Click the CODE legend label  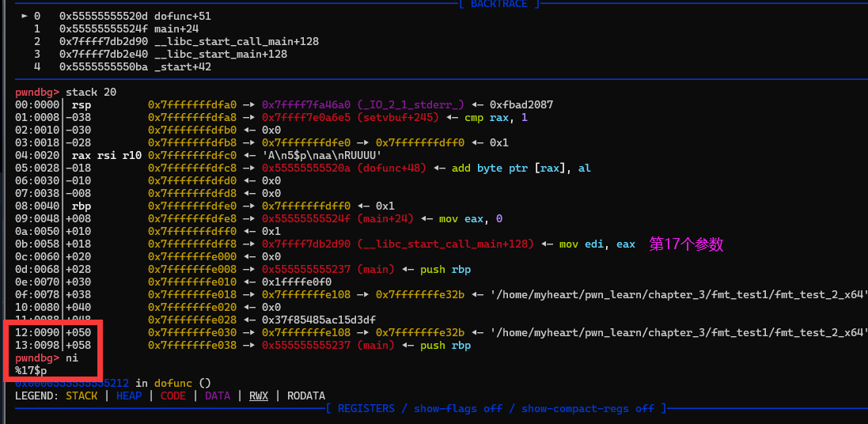(x=173, y=396)
